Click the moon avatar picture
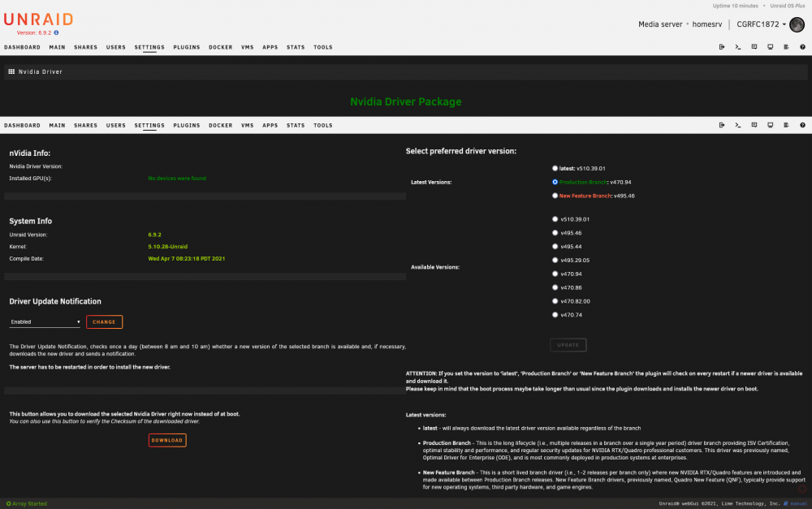Screen dimensions: 812x509 tap(797, 24)
